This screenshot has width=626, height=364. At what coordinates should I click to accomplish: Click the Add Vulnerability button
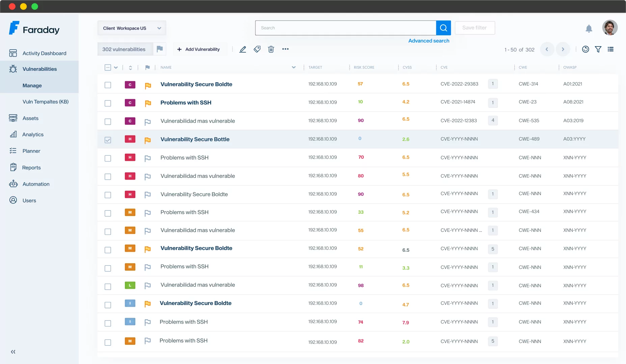tap(198, 49)
